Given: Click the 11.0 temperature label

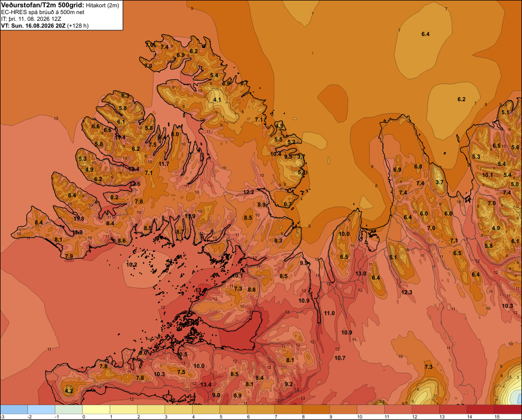Looking at the screenshot, I should (x=329, y=313).
